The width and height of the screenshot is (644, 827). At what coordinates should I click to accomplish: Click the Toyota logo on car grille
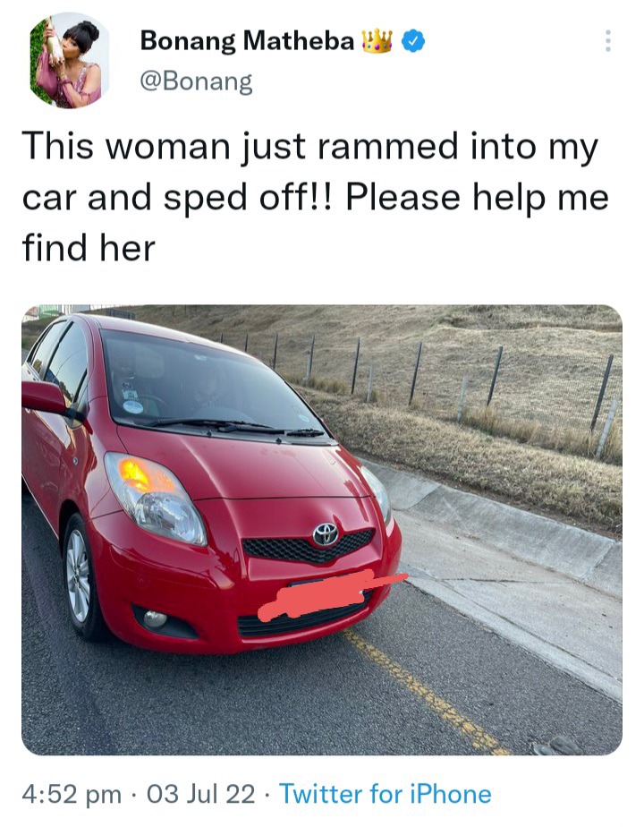(326, 534)
